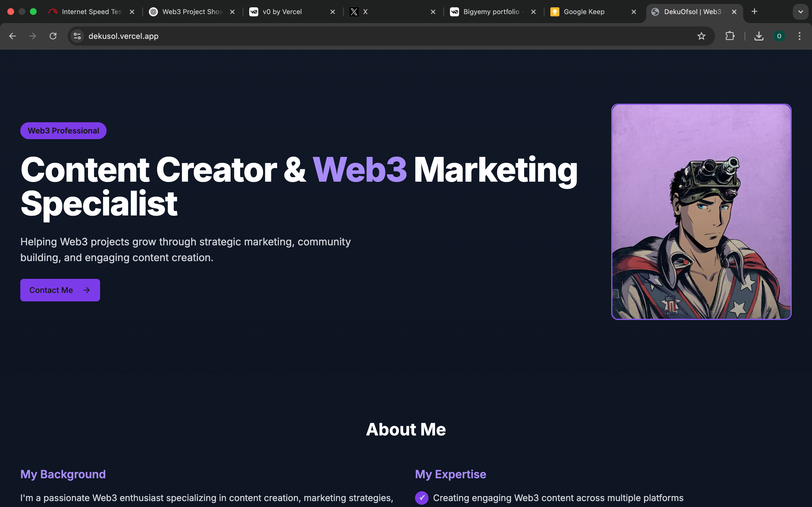Click the comic-style profile portrait image

701,212
